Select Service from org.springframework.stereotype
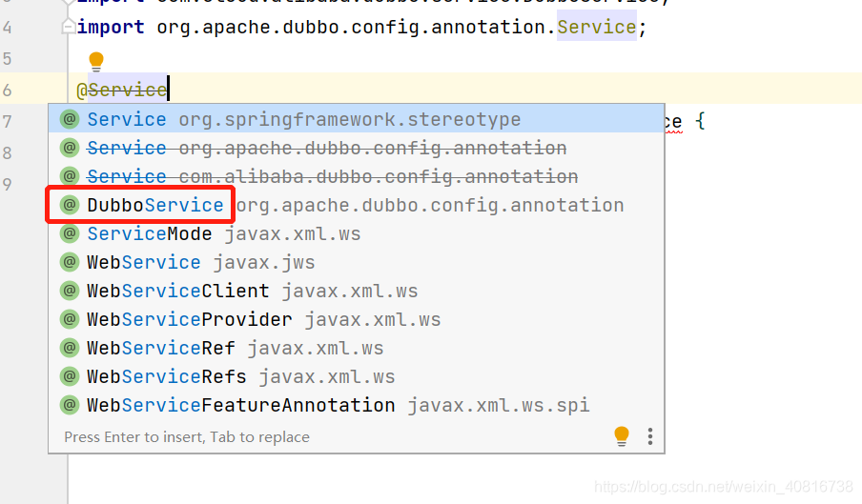862x504 pixels. (x=357, y=119)
